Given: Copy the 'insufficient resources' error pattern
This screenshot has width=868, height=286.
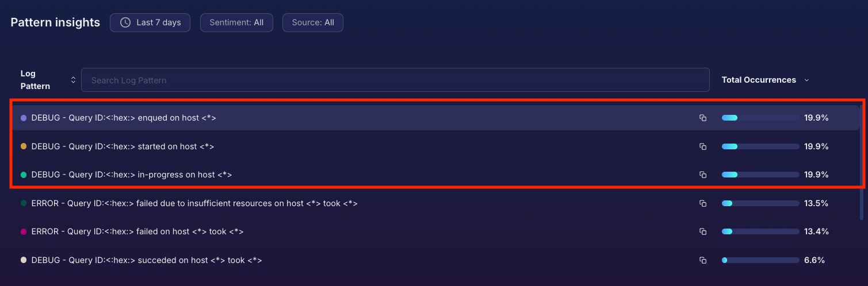Looking at the screenshot, I should point(702,203).
